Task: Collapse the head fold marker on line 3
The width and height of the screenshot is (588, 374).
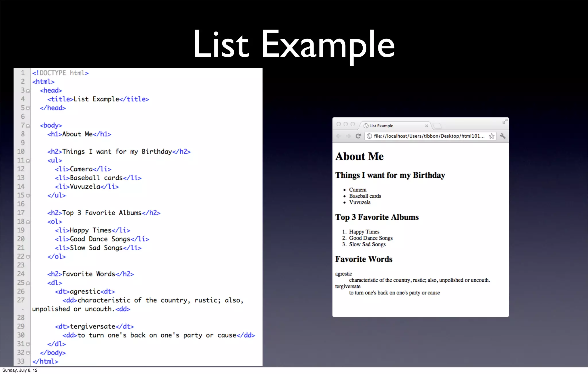Action: [x=28, y=91]
